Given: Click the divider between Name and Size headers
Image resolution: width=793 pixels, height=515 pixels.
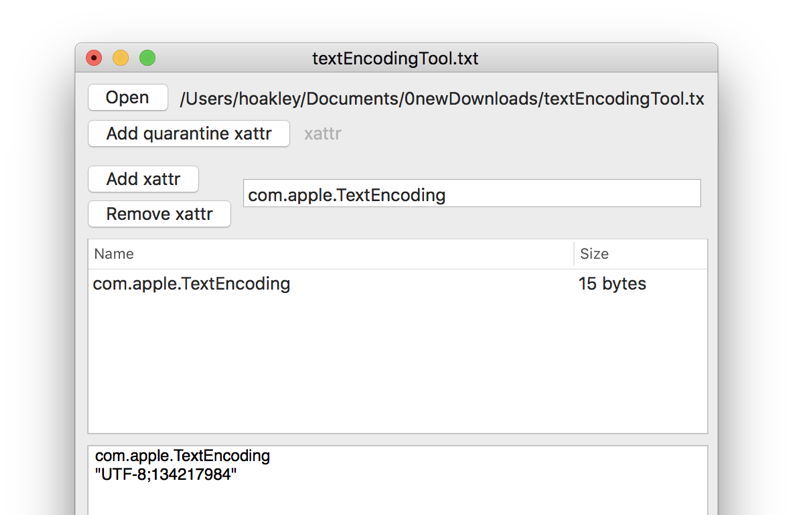Looking at the screenshot, I should [x=573, y=254].
